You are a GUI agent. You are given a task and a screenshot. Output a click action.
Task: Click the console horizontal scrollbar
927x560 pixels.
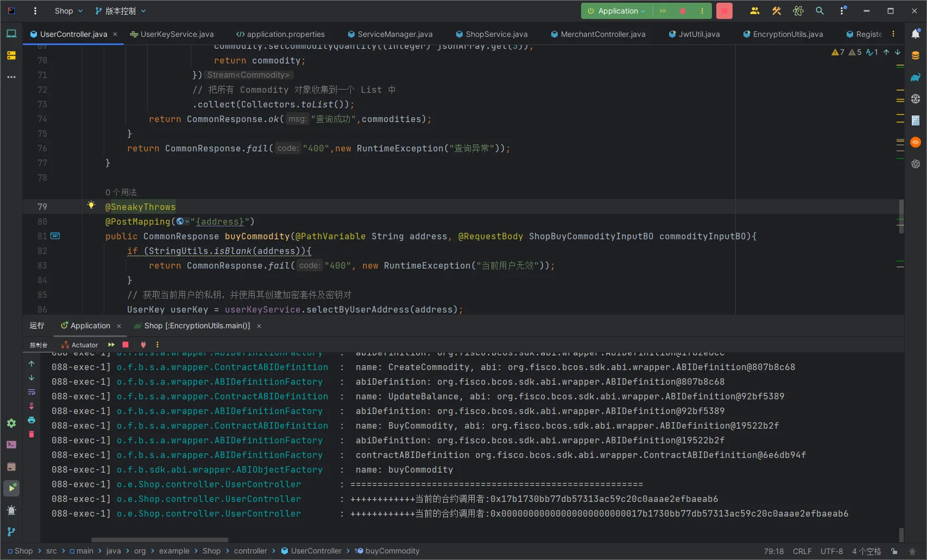(160, 540)
